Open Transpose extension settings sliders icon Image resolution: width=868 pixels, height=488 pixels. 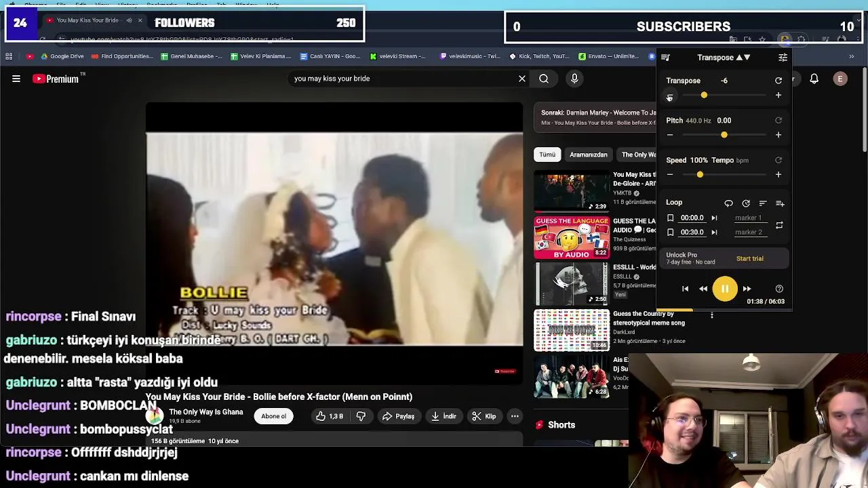(x=783, y=58)
